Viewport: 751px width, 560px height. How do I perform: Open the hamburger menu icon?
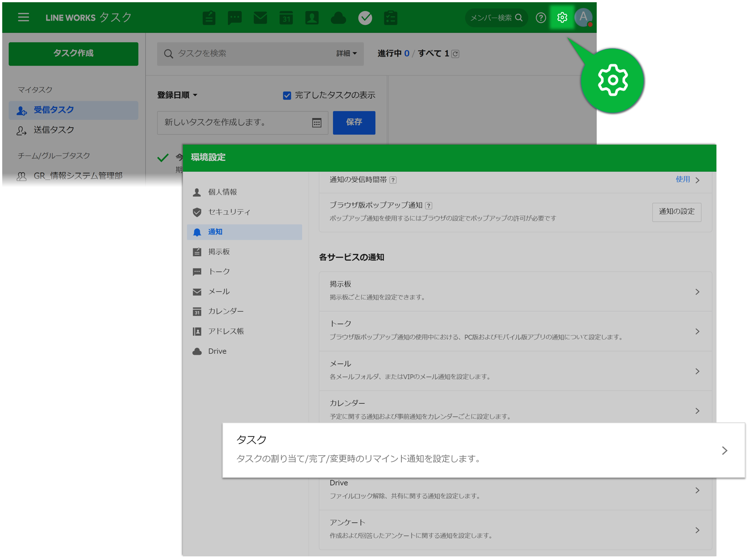point(23,17)
